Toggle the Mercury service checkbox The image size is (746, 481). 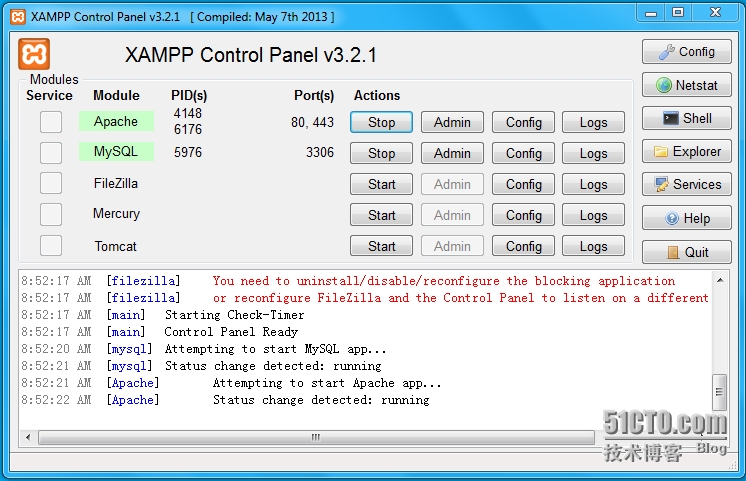tap(51, 214)
